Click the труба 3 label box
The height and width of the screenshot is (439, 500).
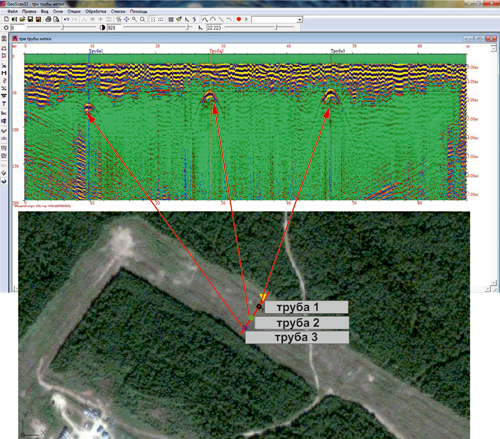click(x=297, y=337)
